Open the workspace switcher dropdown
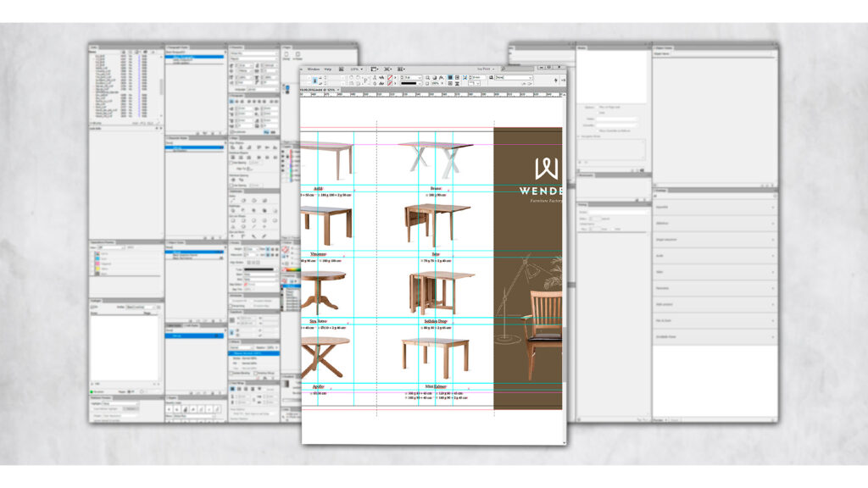The width and height of the screenshot is (868, 488). coord(486,69)
